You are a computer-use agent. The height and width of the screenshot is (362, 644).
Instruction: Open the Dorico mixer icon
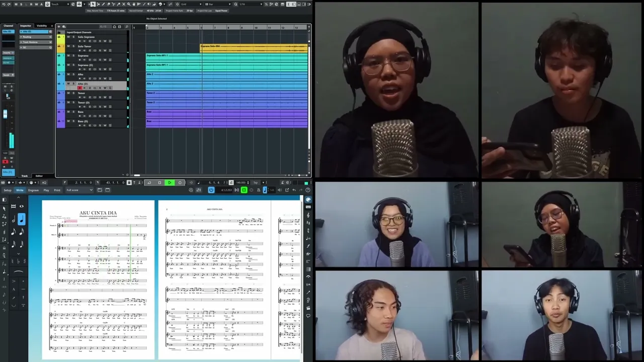(199, 190)
